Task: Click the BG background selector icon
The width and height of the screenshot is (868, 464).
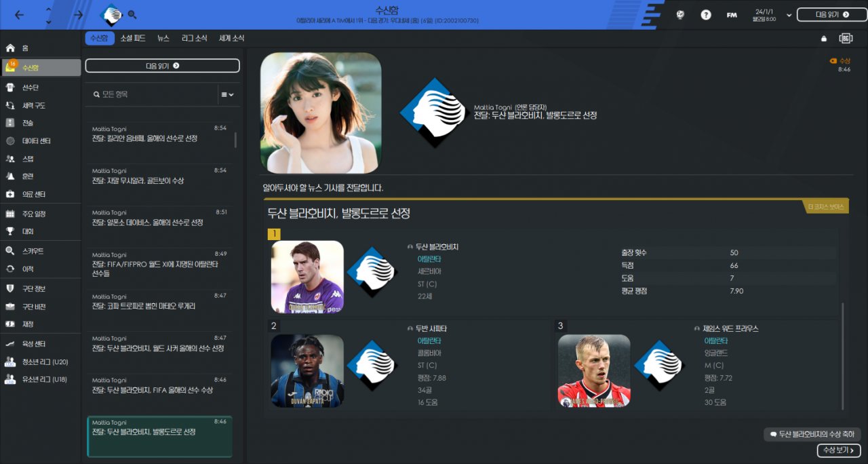Action: point(846,39)
